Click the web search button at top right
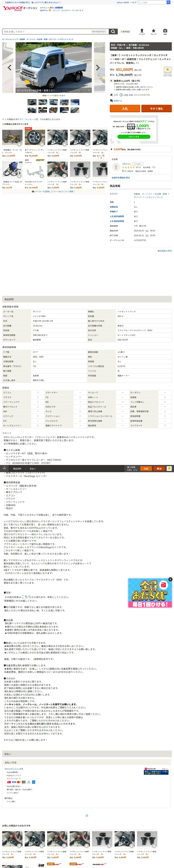The image size is (174, 868). [168, 2]
